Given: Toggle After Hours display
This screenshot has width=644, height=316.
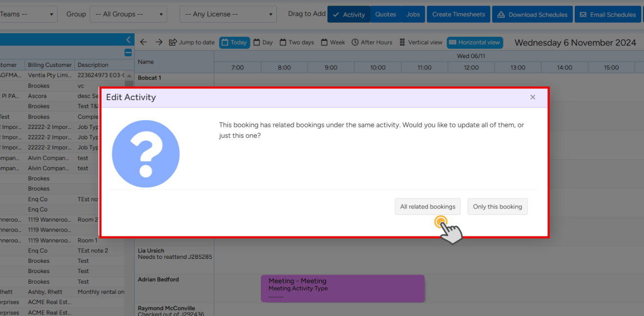Looking at the screenshot, I should click(372, 42).
